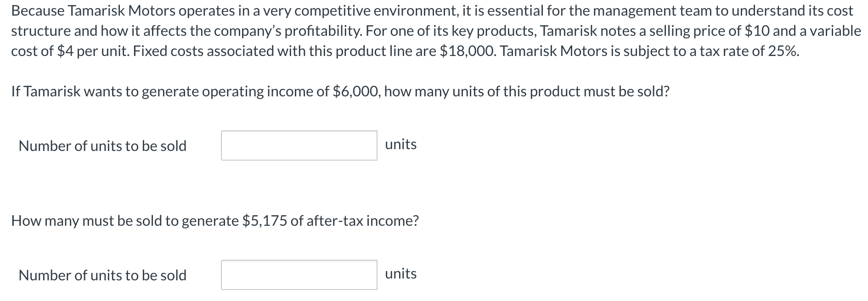Click the second 'units' label
The width and height of the screenshot is (868, 301).
tap(400, 274)
